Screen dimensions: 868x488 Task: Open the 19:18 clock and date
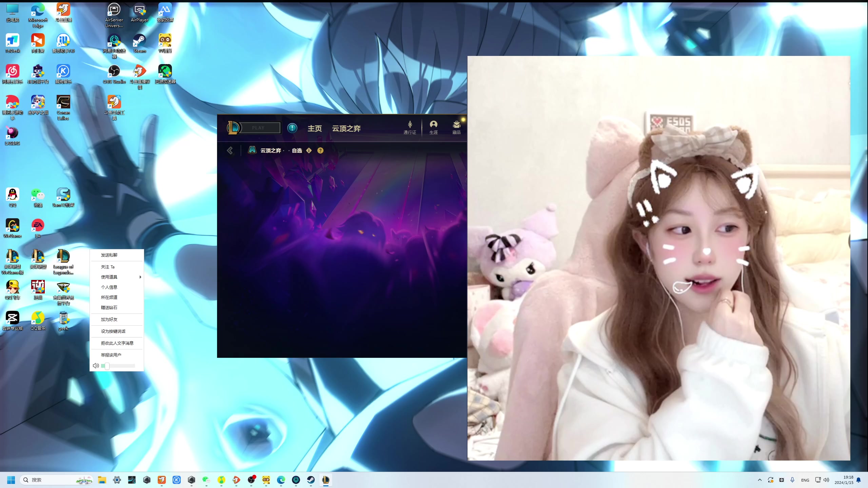pos(844,480)
